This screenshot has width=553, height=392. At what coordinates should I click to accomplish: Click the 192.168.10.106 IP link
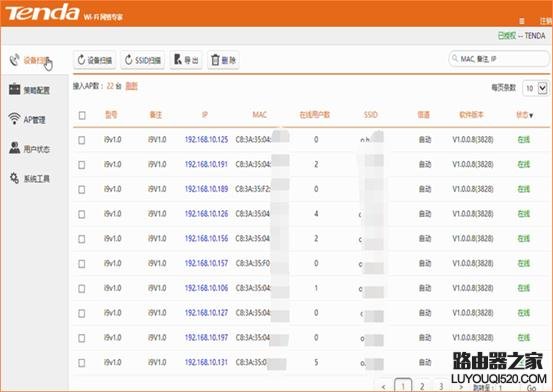(206, 288)
